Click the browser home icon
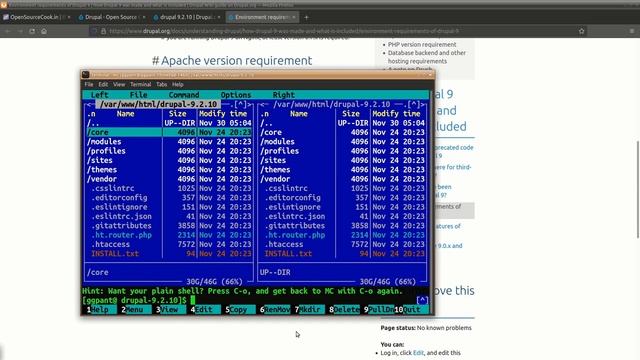 pos(44,31)
